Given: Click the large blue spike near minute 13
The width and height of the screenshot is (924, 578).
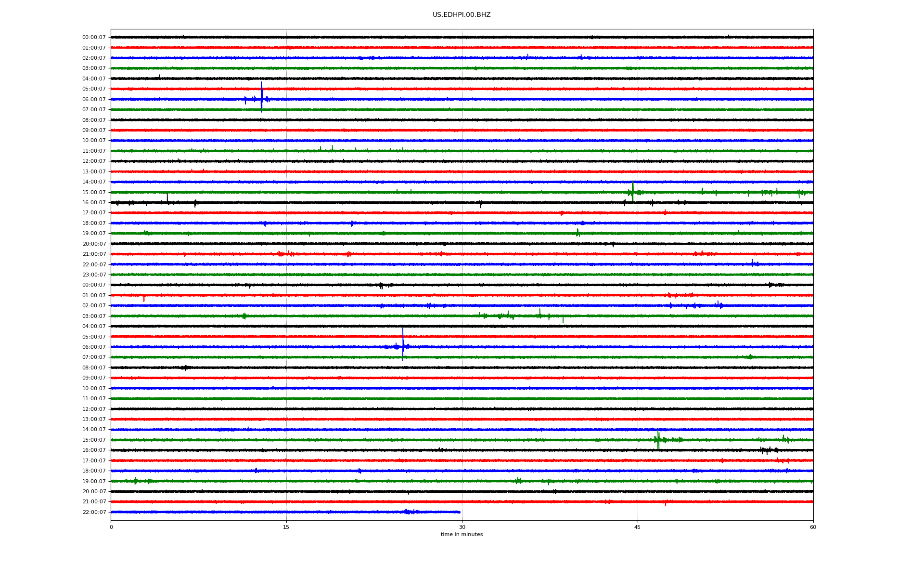Looking at the screenshot, I should pyautogui.click(x=261, y=95).
